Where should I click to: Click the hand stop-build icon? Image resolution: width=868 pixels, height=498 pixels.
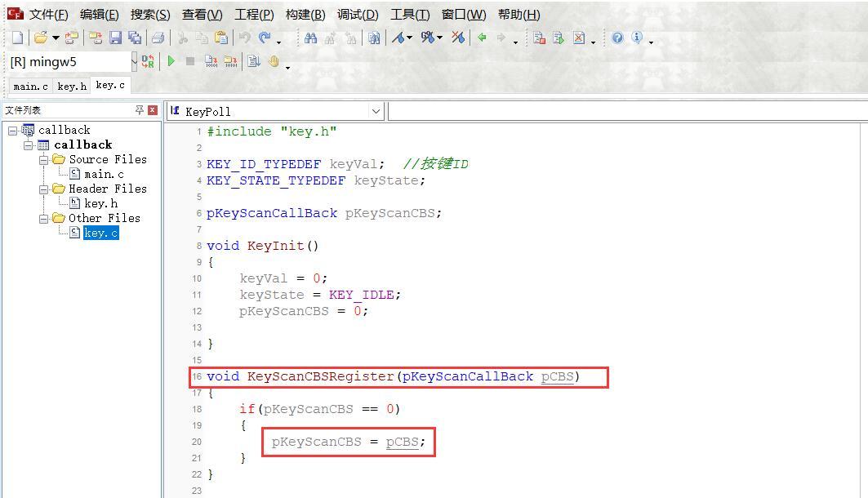(x=274, y=61)
